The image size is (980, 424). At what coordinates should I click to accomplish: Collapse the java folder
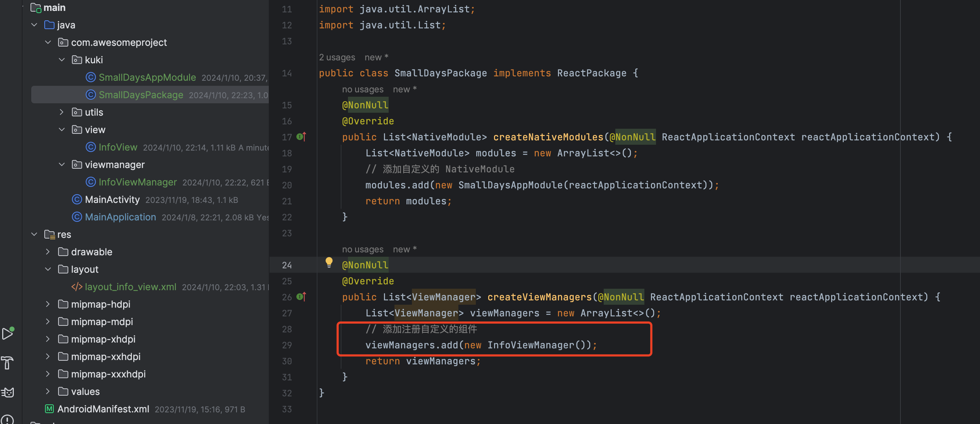coord(34,25)
